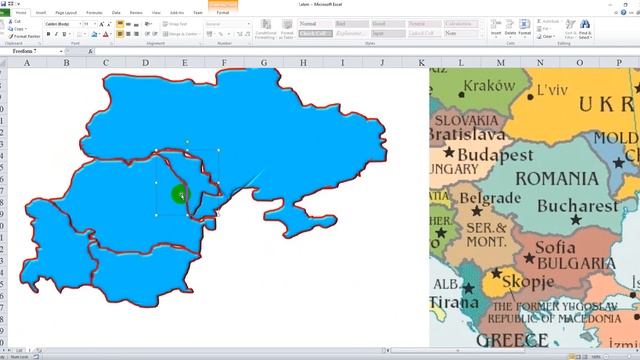640x360 pixels.
Task: Select the Normal cell style
Action: click(x=315, y=24)
